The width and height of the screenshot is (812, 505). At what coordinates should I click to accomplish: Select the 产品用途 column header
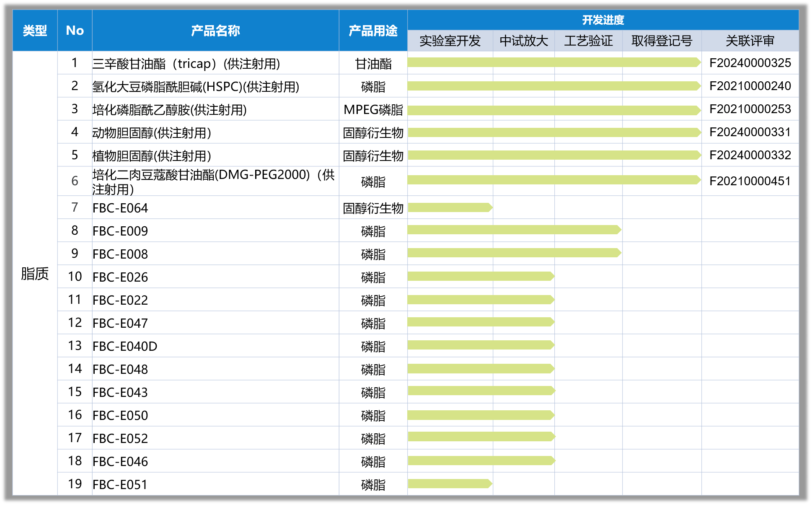(x=373, y=31)
